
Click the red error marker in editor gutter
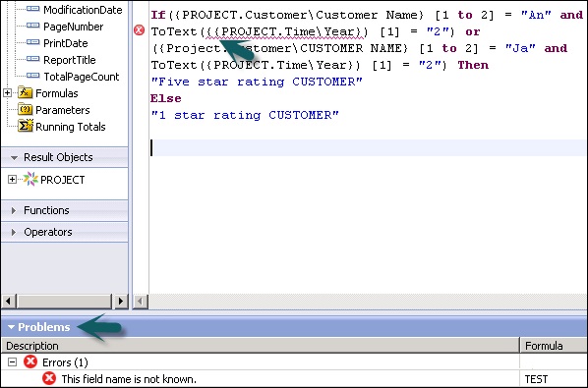pos(139,30)
